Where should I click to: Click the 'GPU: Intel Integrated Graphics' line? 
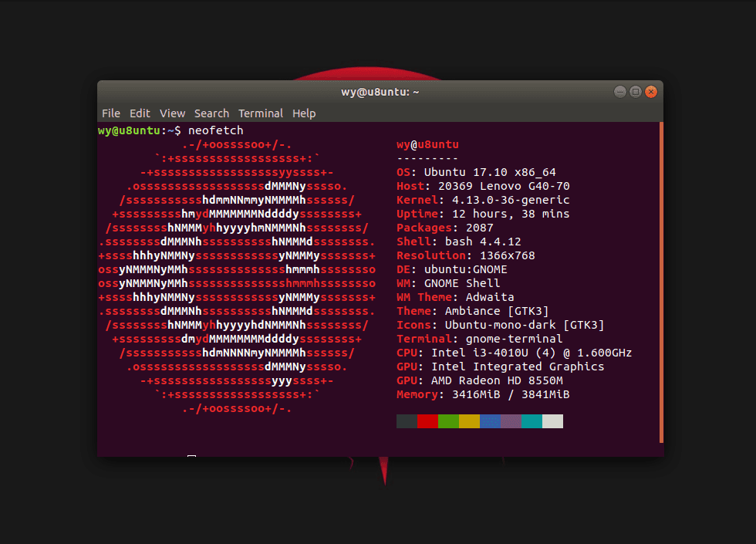point(501,367)
